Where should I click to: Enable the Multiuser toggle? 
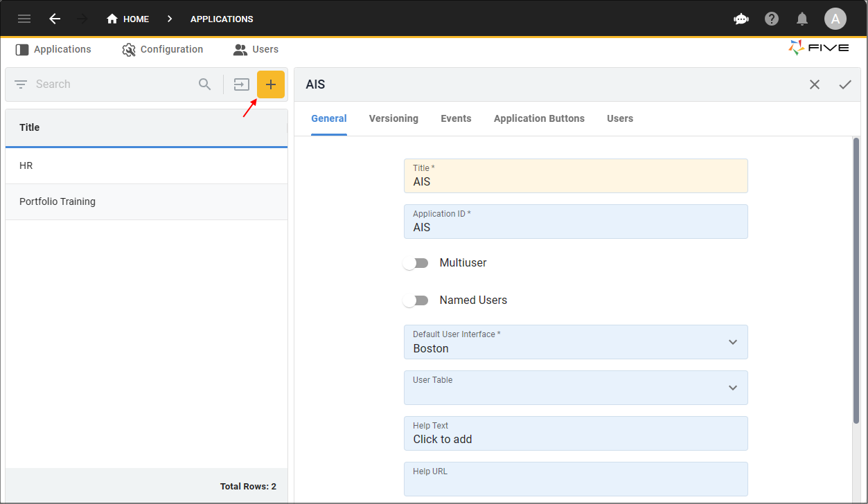pyautogui.click(x=416, y=263)
